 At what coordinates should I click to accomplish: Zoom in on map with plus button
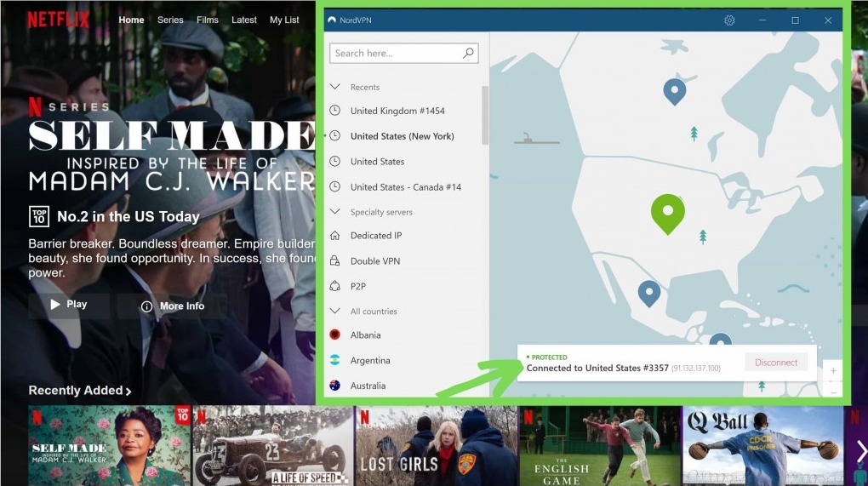pos(833,371)
